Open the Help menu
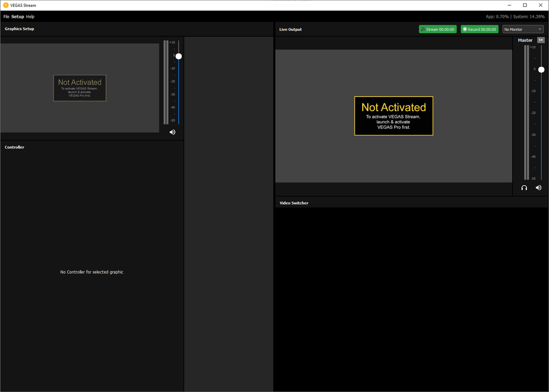The width and height of the screenshot is (549, 392). point(30,17)
